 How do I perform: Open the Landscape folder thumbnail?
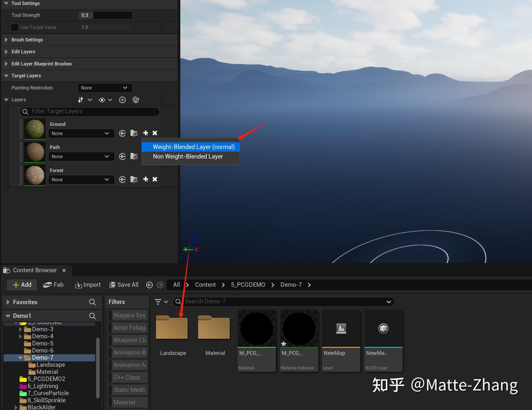[172, 328]
